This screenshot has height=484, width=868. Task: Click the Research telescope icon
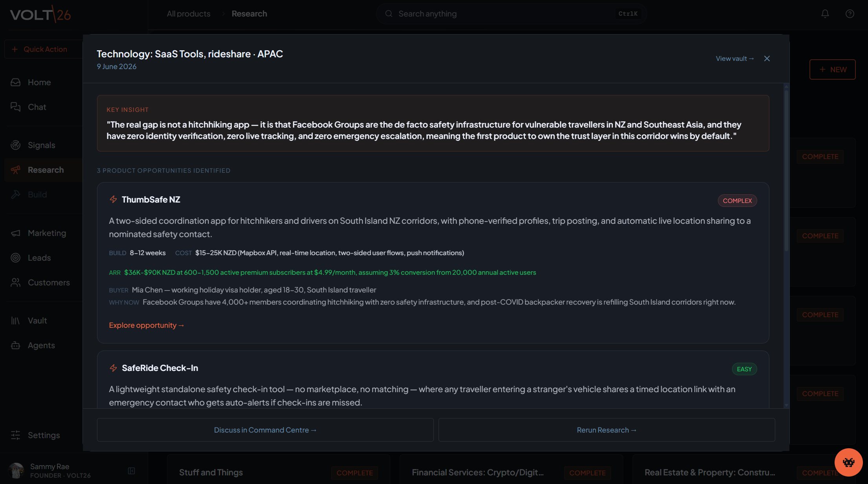coord(15,170)
